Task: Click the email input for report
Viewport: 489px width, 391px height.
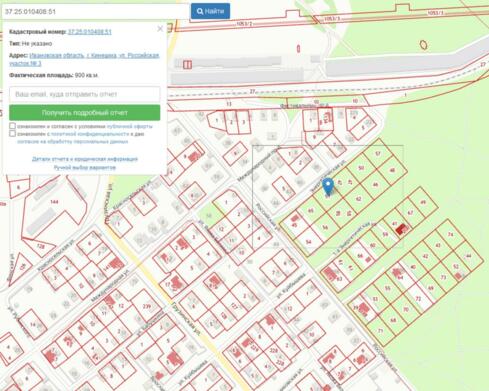Action: 85,94
